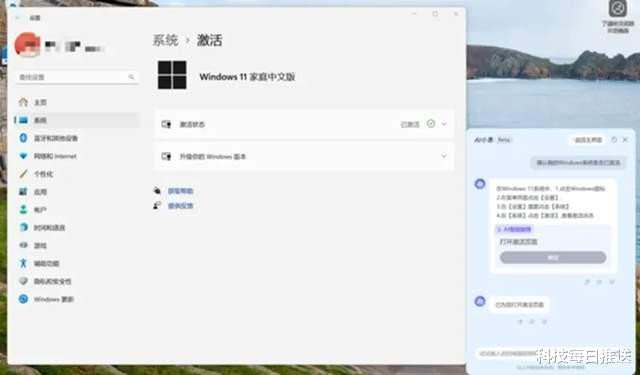Expand 升级你的 Windows 版本 section
The image size is (640, 375).
click(304, 156)
